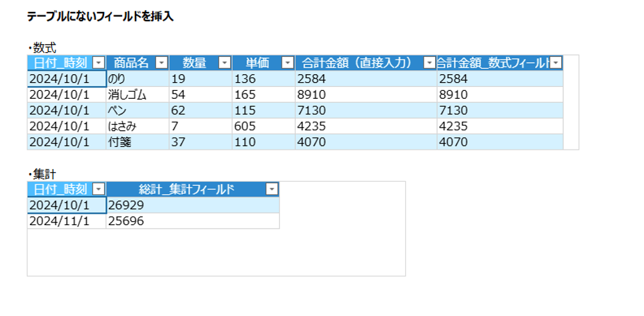Open the 合計金額(直接入力) filter dropdown

430,63
